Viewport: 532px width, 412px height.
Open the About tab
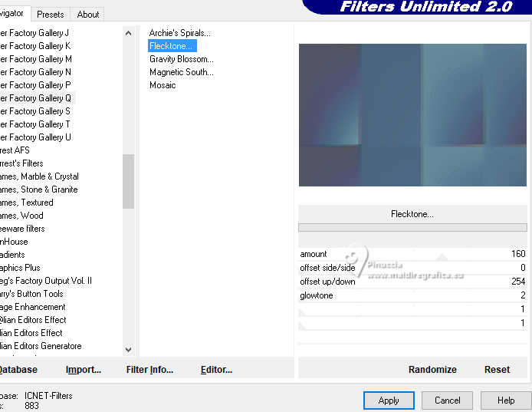pyautogui.click(x=88, y=15)
